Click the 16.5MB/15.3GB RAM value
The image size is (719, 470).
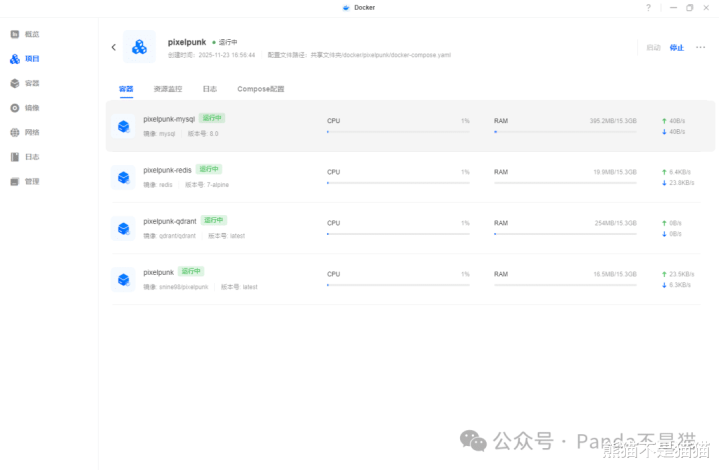point(615,274)
